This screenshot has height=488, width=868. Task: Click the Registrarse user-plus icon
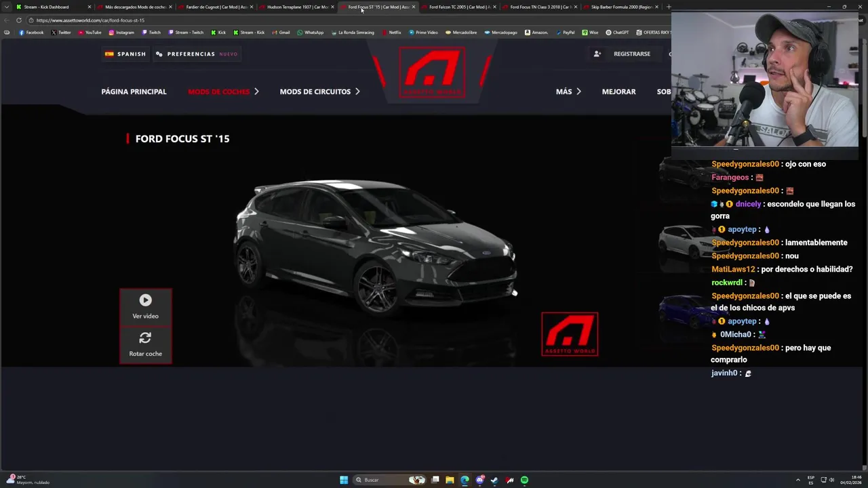point(597,54)
